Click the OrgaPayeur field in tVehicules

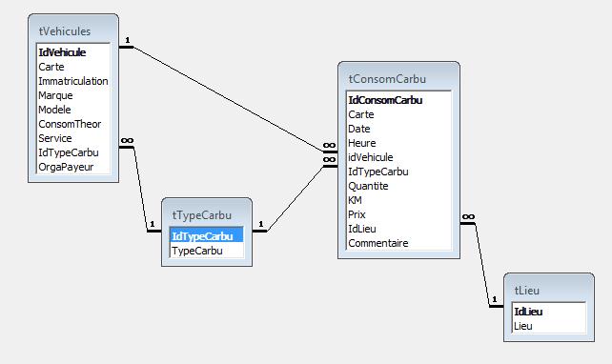point(73,167)
